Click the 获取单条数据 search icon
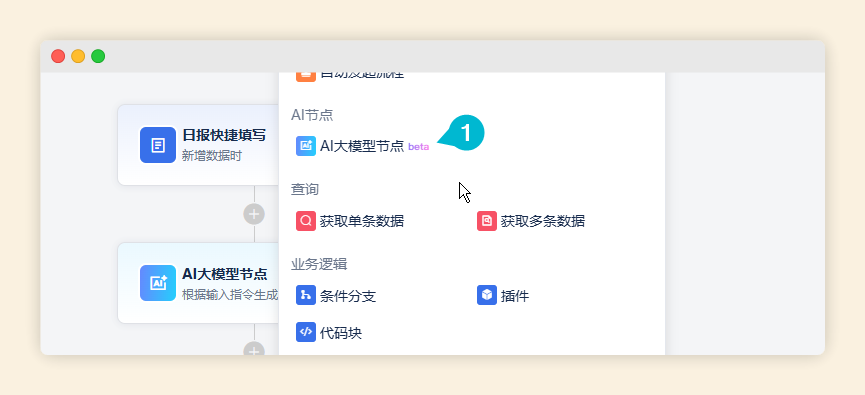This screenshot has height=395, width=865. (306, 221)
